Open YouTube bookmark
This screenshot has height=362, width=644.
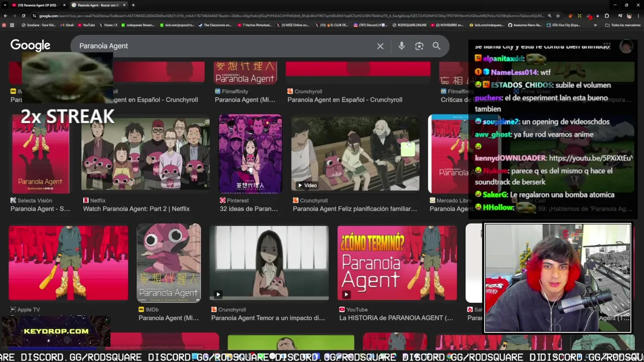pos(86,25)
